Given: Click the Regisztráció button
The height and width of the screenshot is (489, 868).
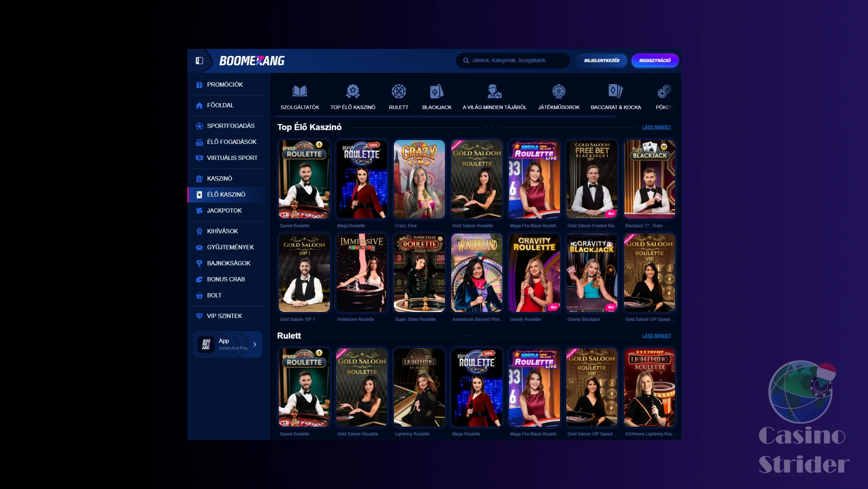Looking at the screenshot, I should (x=655, y=61).
